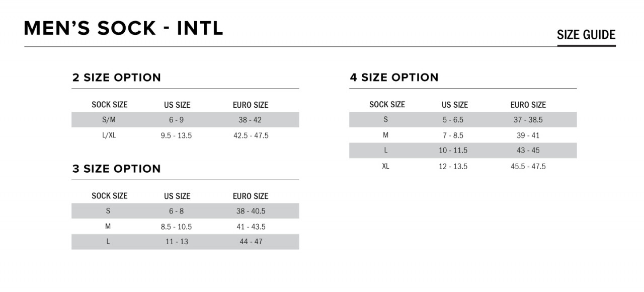The width and height of the screenshot is (644, 292).
Task: Click the 11 - 13 US size cell
Action: tap(177, 242)
